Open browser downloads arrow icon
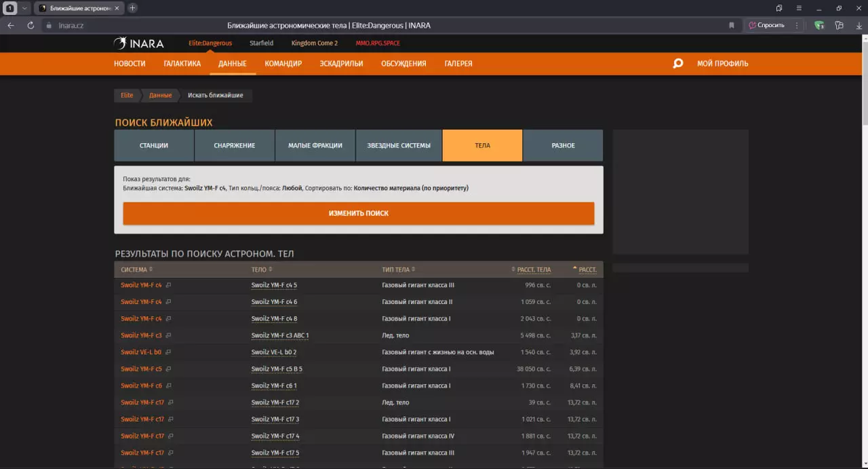 tap(858, 25)
